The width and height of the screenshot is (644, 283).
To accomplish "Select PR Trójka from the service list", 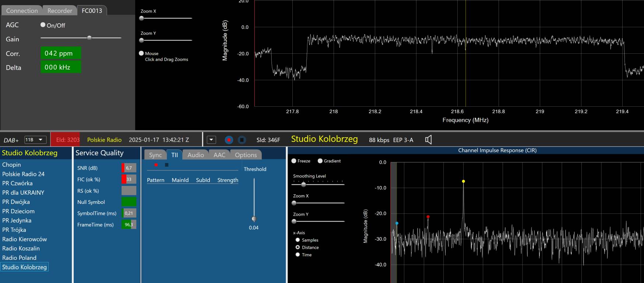I will (x=14, y=230).
